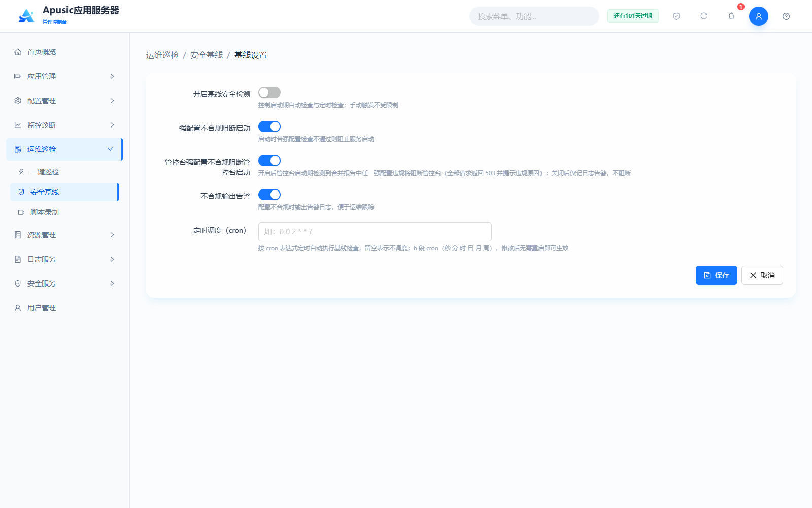
Task: Click the 还有101天过期 license badge
Action: click(x=633, y=16)
